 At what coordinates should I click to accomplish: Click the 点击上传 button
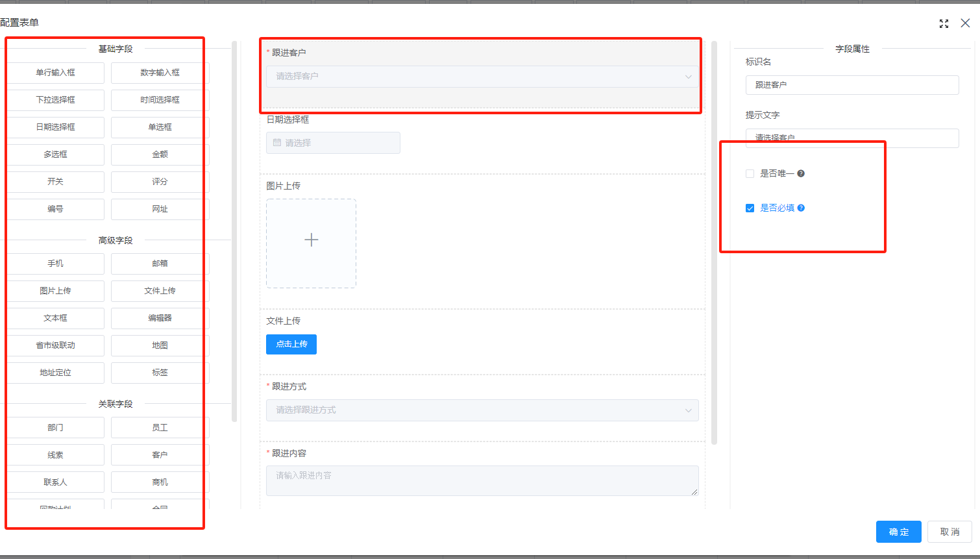point(291,344)
